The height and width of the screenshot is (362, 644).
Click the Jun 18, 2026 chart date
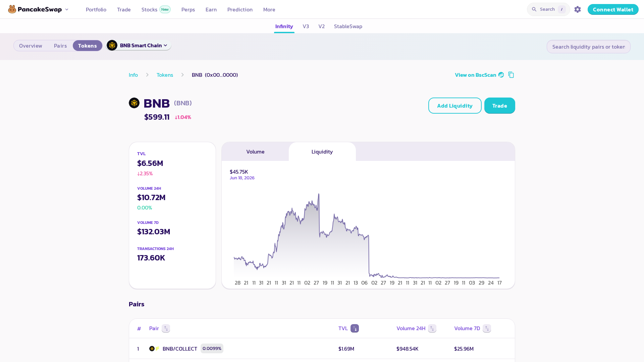tap(242, 178)
